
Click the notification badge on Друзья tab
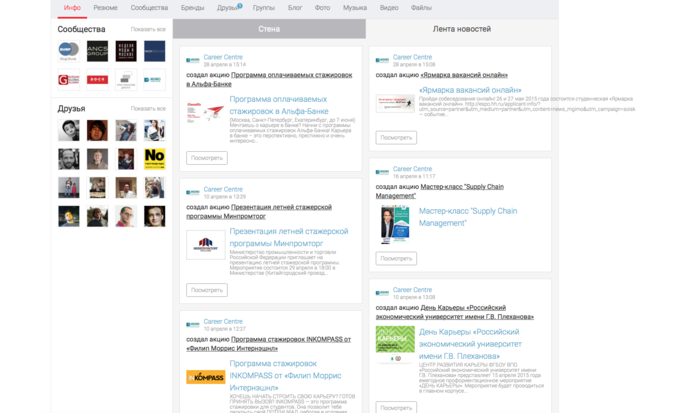[x=240, y=6]
